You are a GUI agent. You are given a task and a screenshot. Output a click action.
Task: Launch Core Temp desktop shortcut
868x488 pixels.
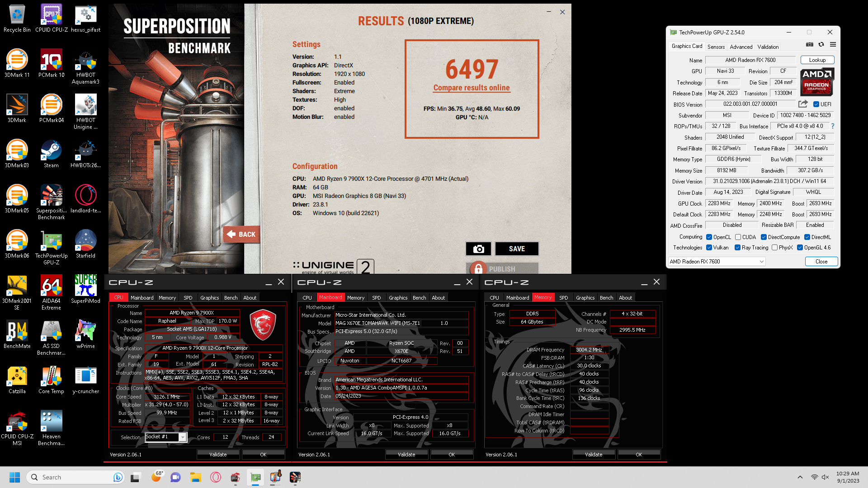click(51, 380)
